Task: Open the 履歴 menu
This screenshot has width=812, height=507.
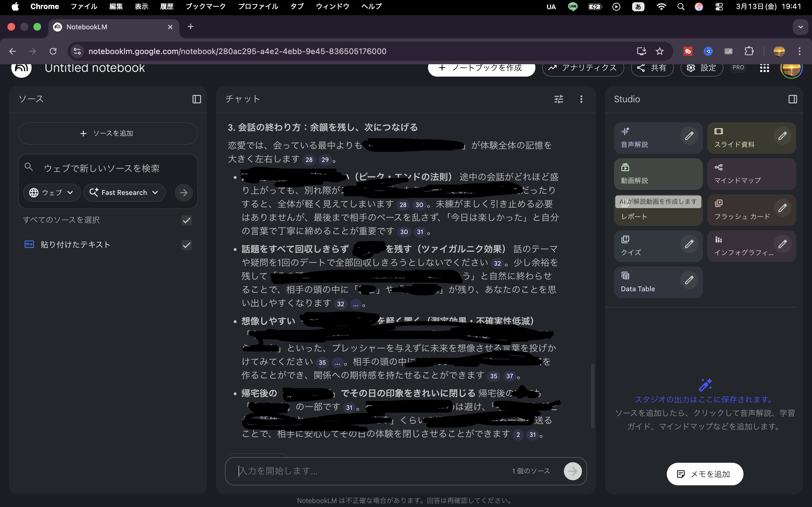Action: [x=167, y=6]
